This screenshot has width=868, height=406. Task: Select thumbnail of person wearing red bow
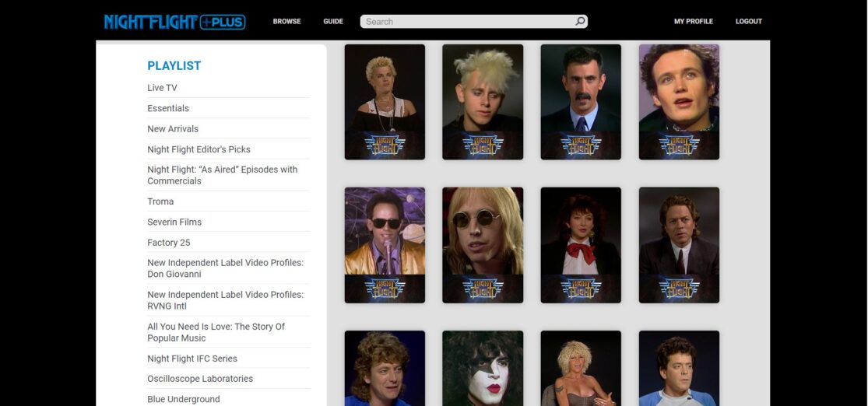[x=581, y=244]
